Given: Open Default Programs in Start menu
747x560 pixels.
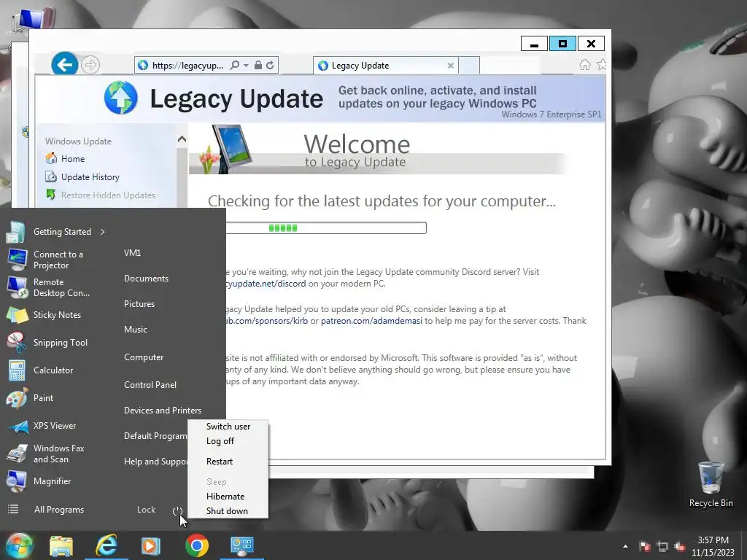Looking at the screenshot, I should pos(155,436).
